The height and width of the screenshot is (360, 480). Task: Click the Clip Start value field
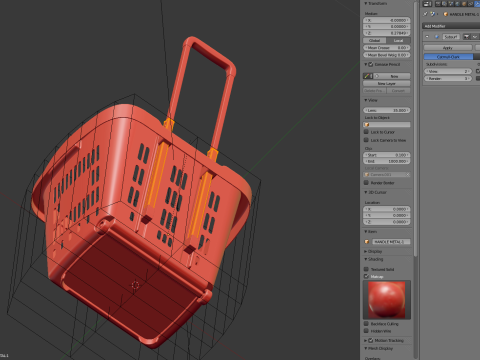coord(387,155)
